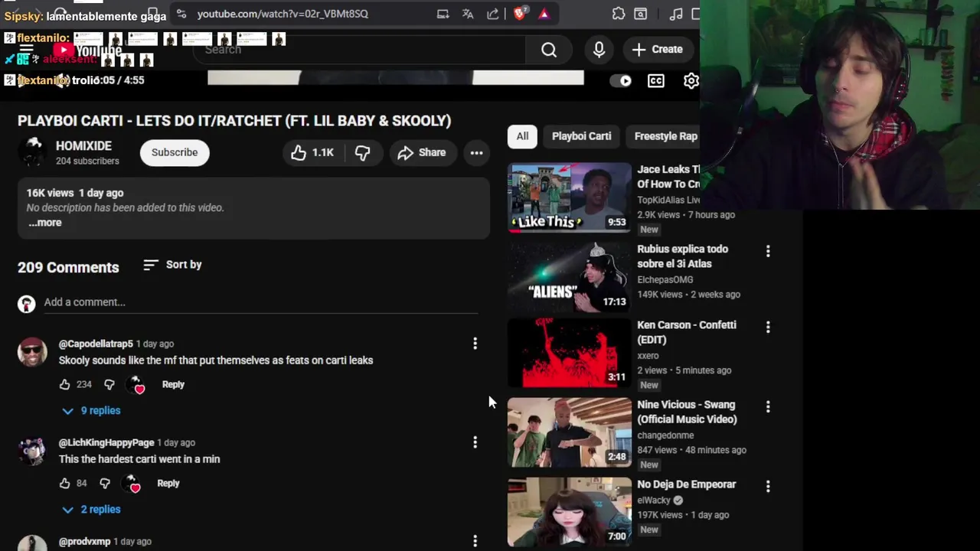Dislike the @LichKingHappyPage comment

click(105, 483)
